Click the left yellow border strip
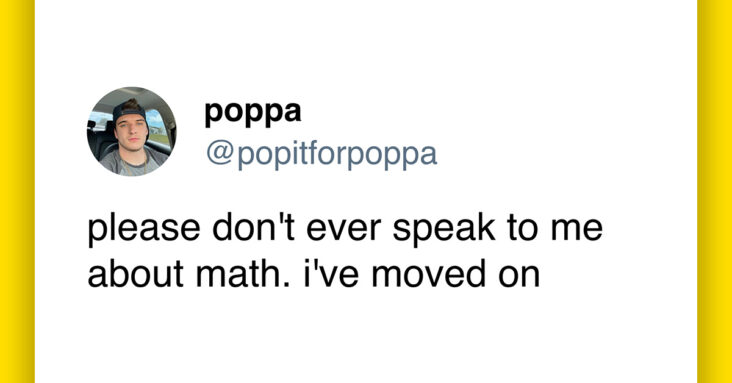The image size is (732, 383). pyautogui.click(x=17, y=192)
